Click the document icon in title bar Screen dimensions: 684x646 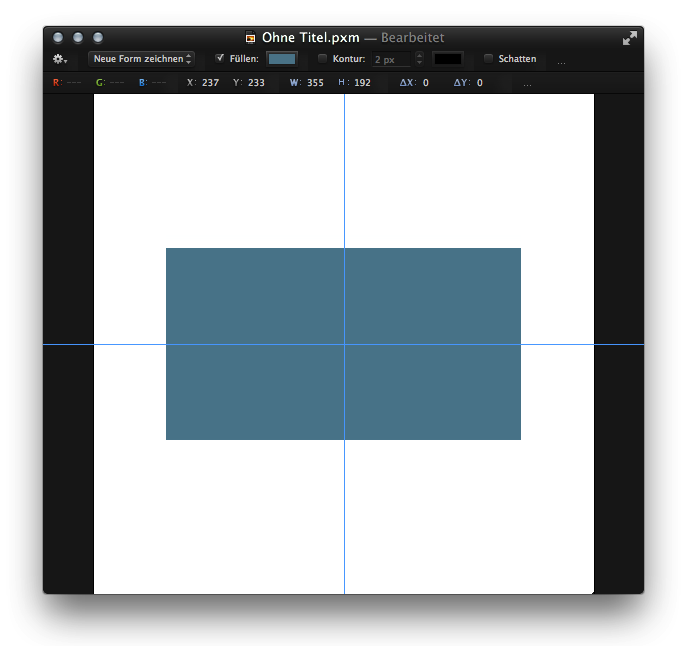pos(250,38)
